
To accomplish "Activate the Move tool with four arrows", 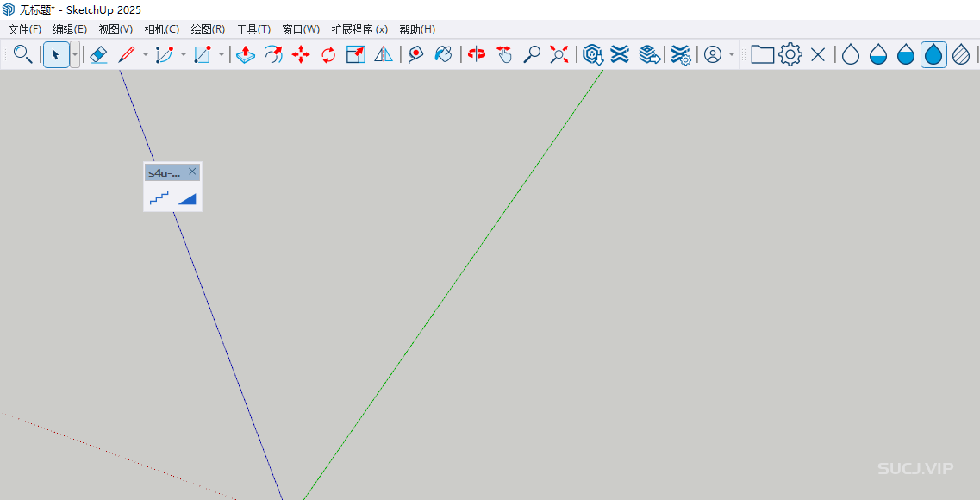I will coord(301,54).
